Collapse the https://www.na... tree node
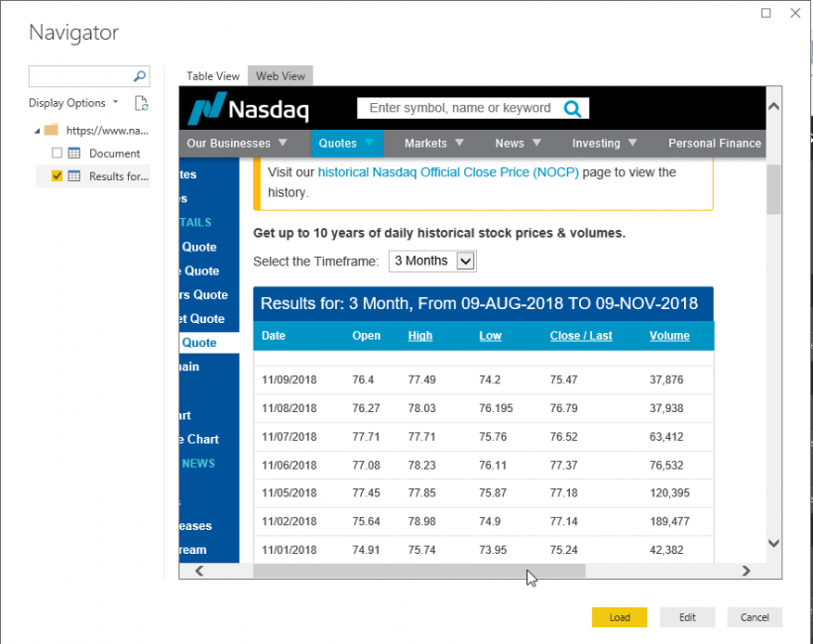The height and width of the screenshot is (644, 813). tap(37, 131)
